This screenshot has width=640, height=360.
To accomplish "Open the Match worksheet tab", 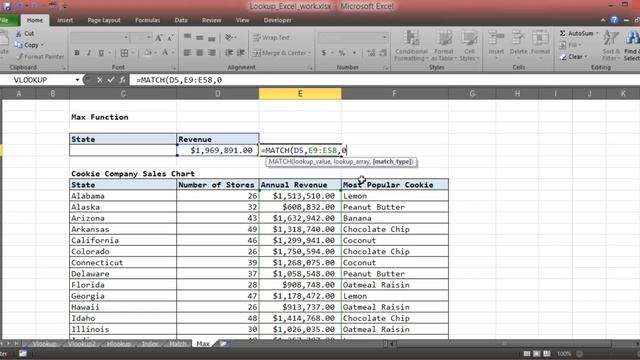I will pos(178,344).
